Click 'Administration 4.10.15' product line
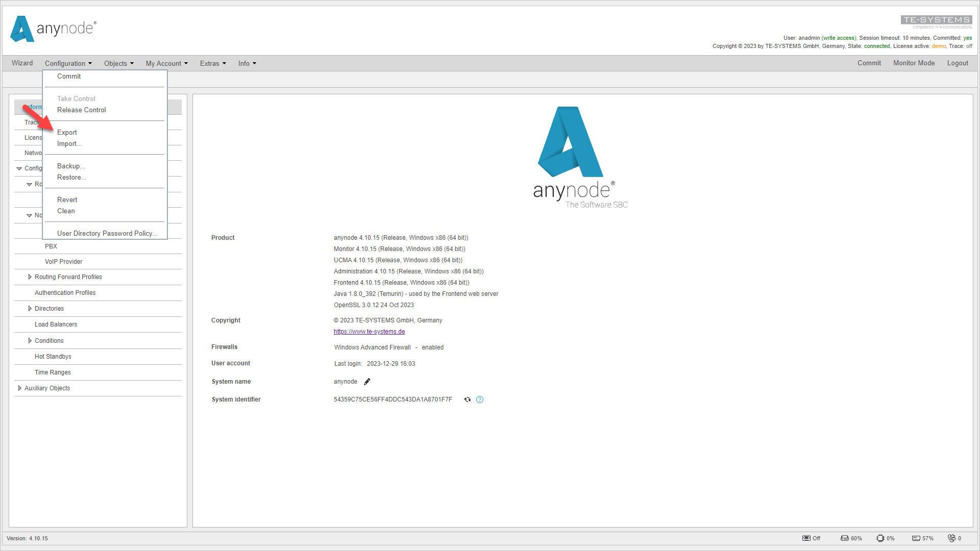The width and height of the screenshot is (980, 551). point(409,271)
